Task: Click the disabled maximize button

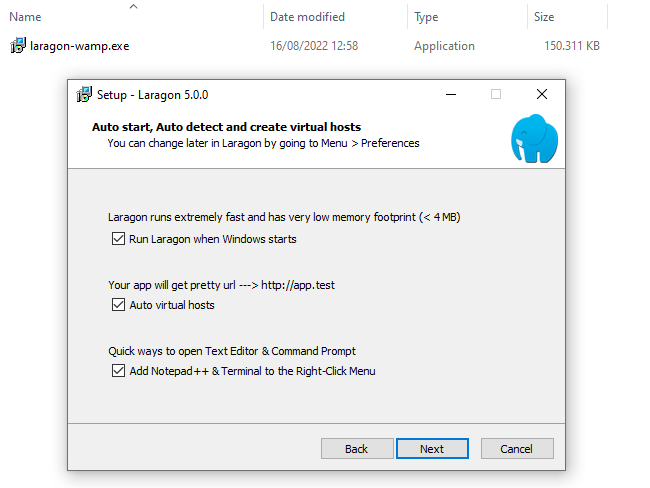Action: (x=496, y=95)
